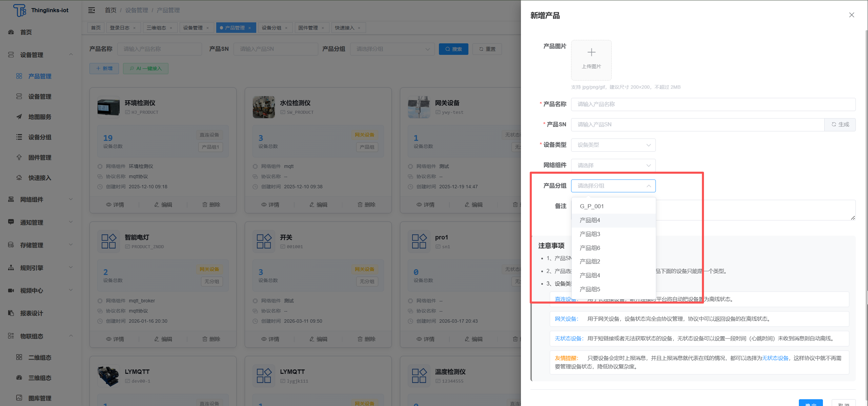Choose 产品组2 from the group list
868x406 pixels.
(x=613, y=261)
